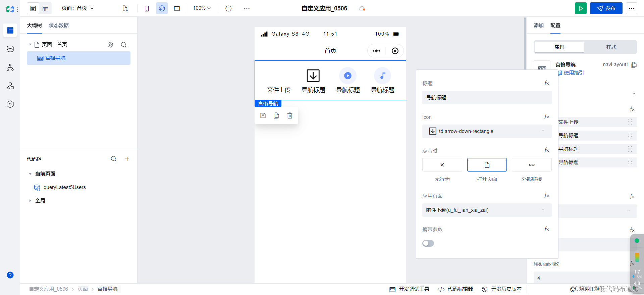Switch to the 大纲树 tab

coord(34,26)
